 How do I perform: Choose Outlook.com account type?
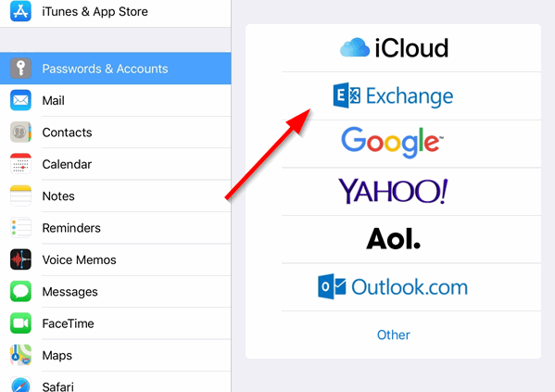(393, 287)
